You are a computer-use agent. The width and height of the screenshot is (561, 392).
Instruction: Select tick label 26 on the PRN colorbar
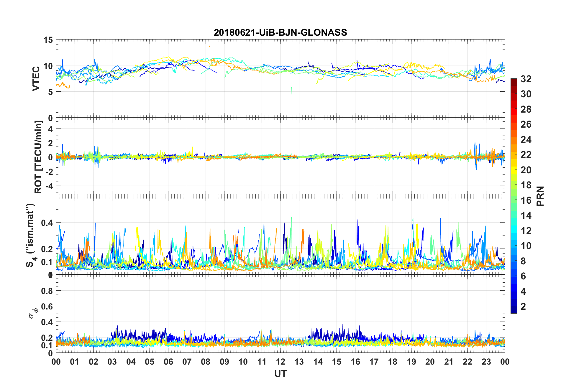pos(526,124)
